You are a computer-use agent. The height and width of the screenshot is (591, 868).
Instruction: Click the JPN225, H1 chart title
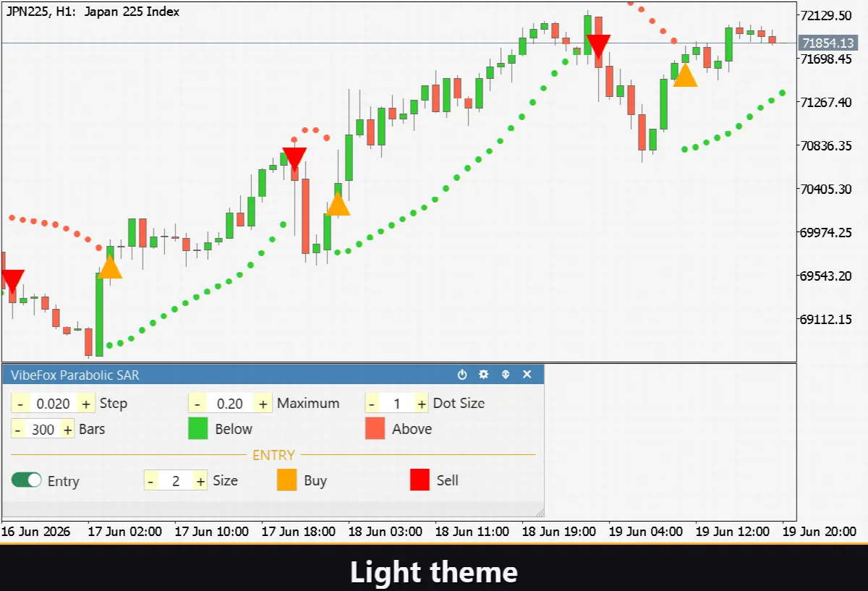point(93,12)
